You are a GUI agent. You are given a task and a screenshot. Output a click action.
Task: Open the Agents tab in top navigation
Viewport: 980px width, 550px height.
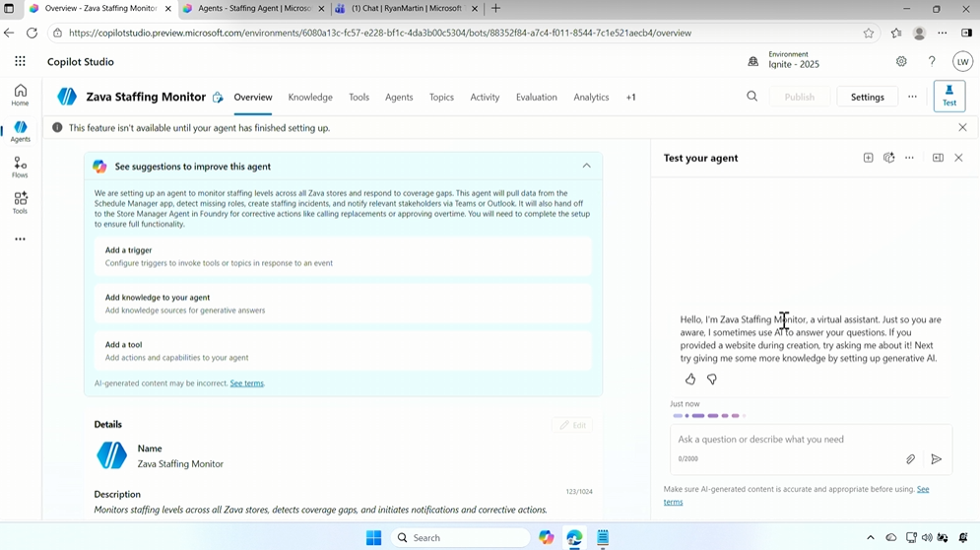(399, 97)
